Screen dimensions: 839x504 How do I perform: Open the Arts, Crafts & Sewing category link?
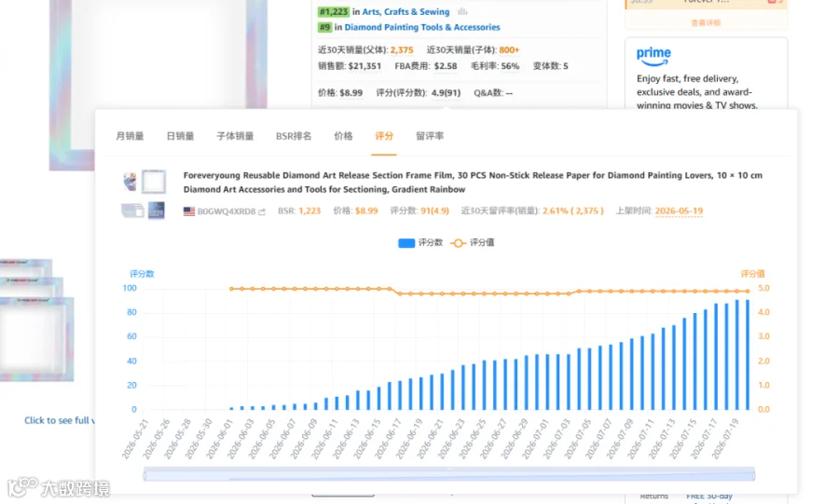click(406, 12)
